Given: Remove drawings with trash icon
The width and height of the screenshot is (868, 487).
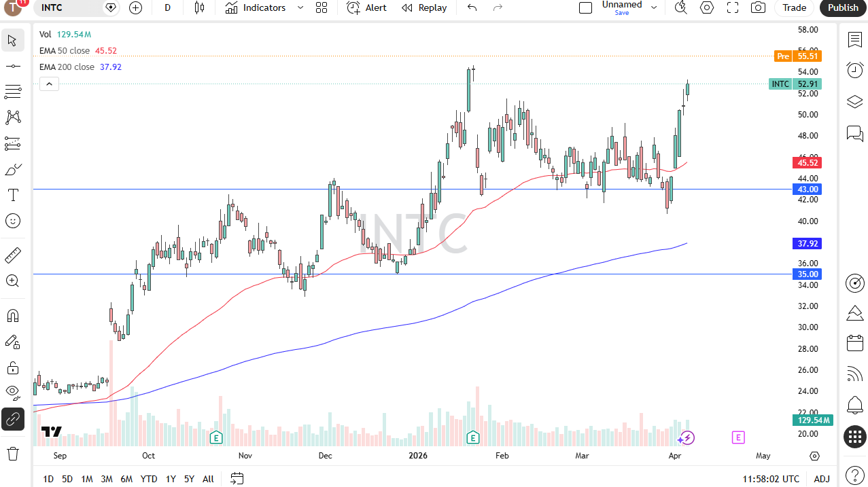Looking at the screenshot, I should point(13,453).
